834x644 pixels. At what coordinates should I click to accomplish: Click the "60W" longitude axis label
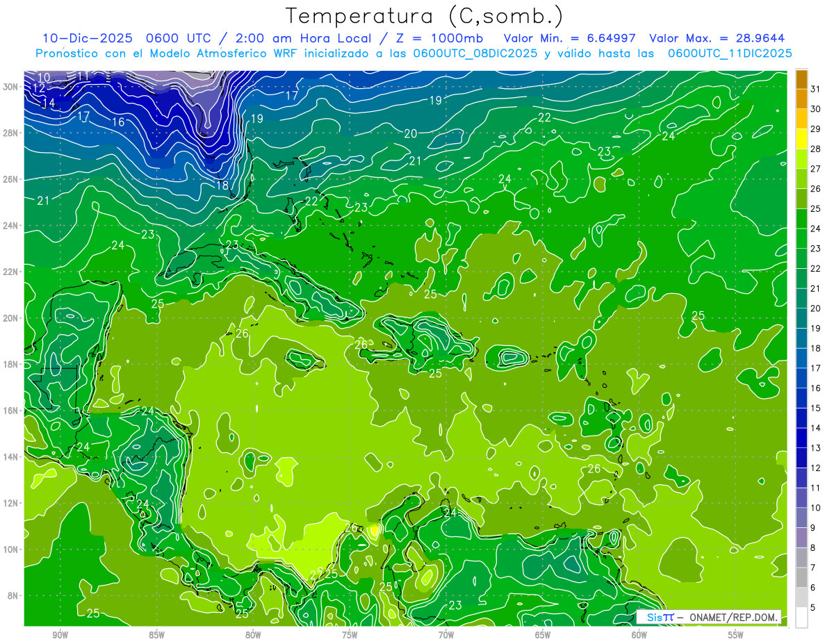pyautogui.click(x=639, y=635)
